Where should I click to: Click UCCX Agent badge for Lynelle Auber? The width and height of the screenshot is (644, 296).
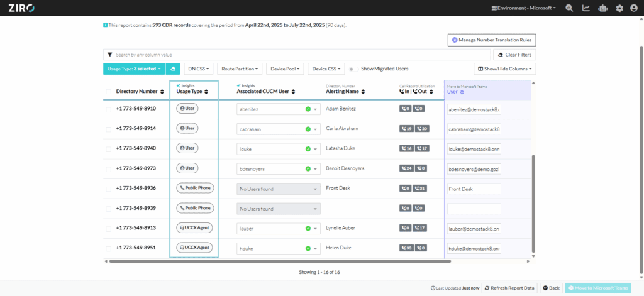pyautogui.click(x=195, y=228)
